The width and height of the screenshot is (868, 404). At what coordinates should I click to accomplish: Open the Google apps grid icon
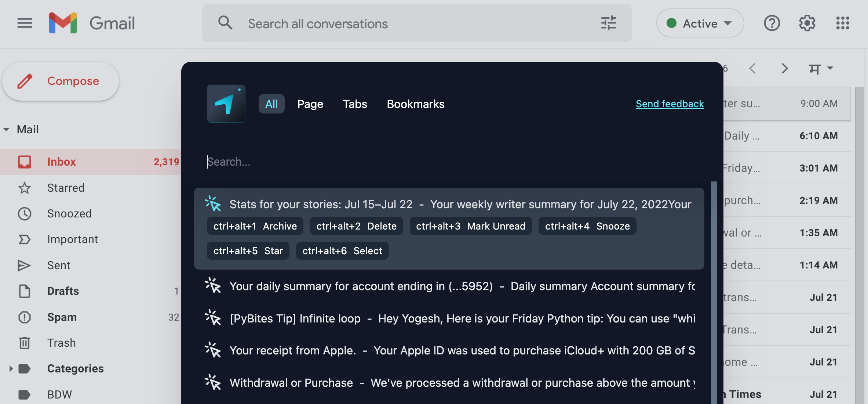coord(843,23)
